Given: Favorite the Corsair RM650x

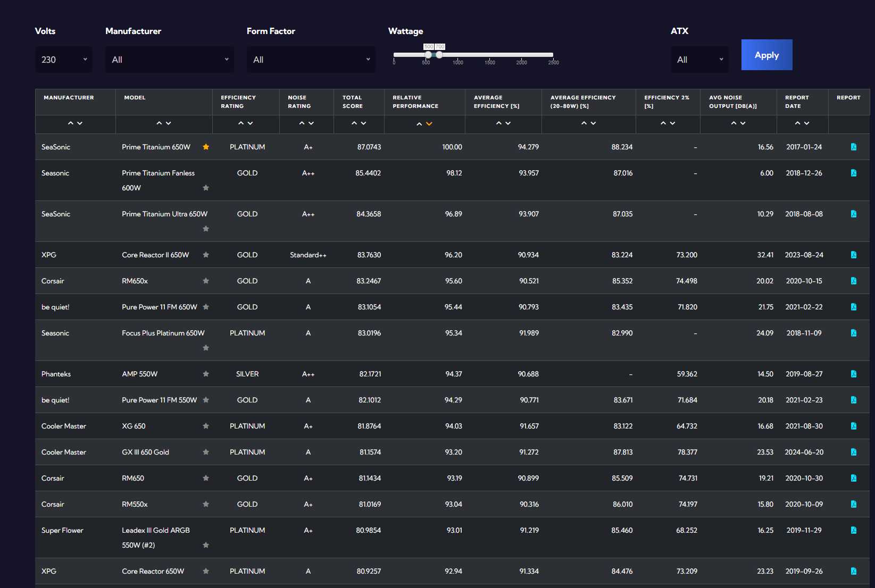Looking at the screenshot, I should pos(206,281).
